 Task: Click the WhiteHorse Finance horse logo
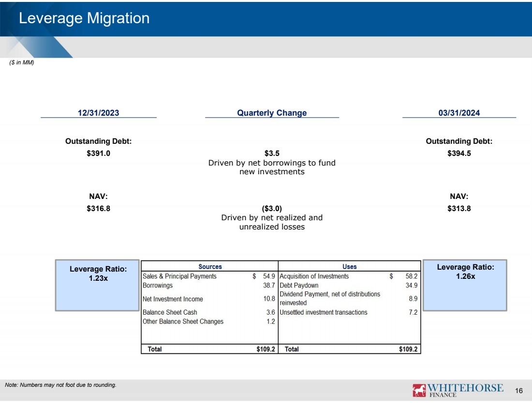(x=419, y=390)
